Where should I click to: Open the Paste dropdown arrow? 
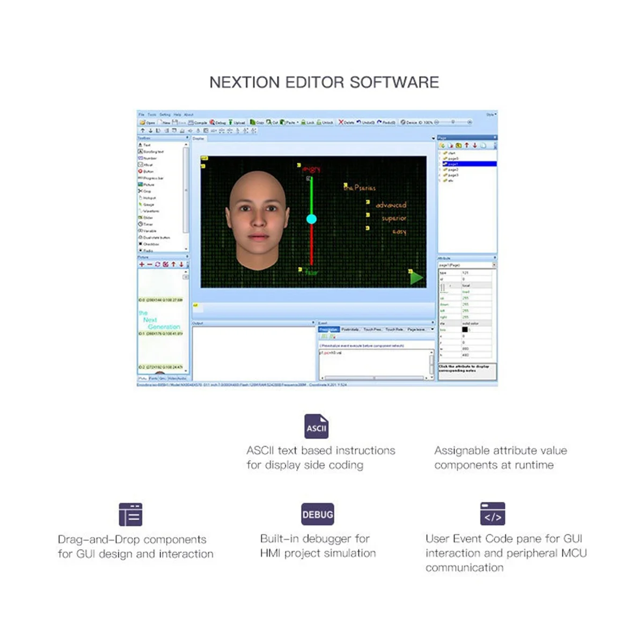[x=297, y=122]
